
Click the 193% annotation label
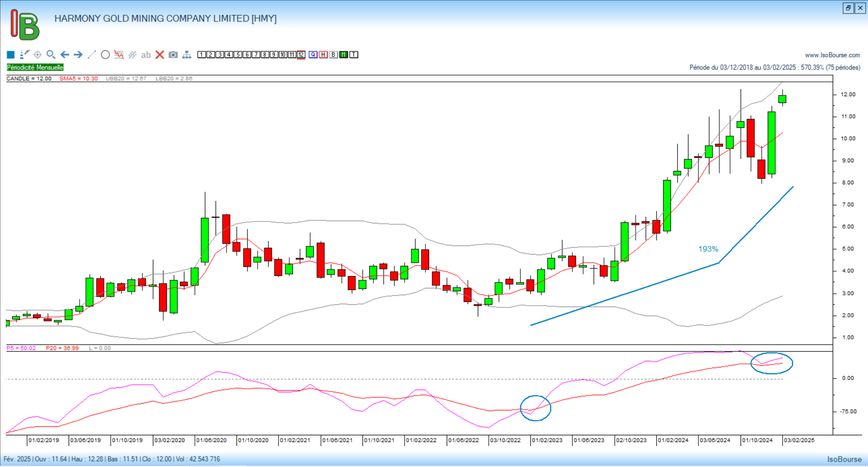pos(708,249)
